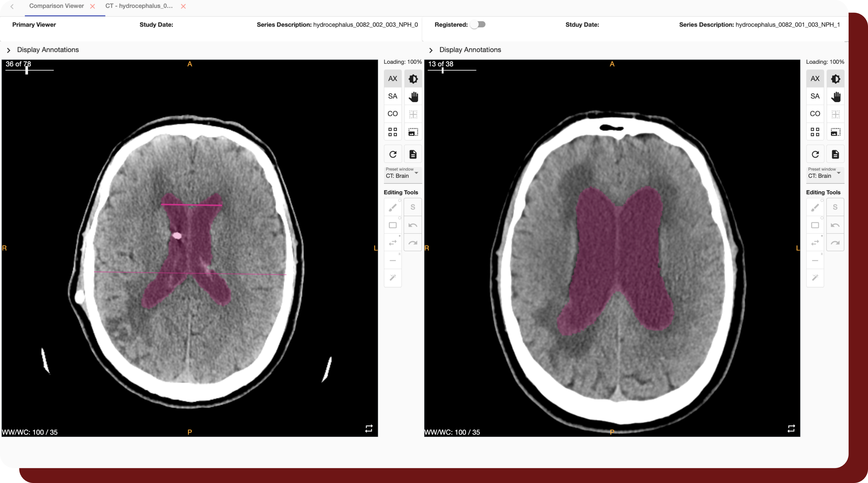Reset the primary viewer with the refresh icon
Image resolution: width=868 pixels, height=483 pixels.
pos(393,154)
